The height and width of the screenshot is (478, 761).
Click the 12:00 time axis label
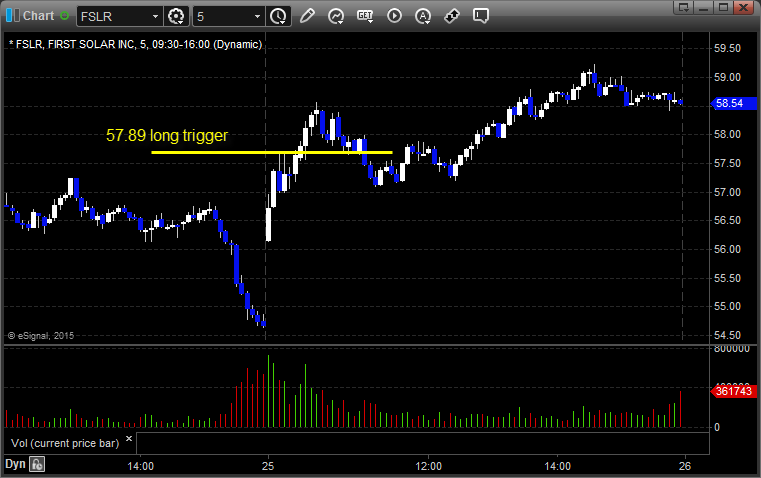429,466
